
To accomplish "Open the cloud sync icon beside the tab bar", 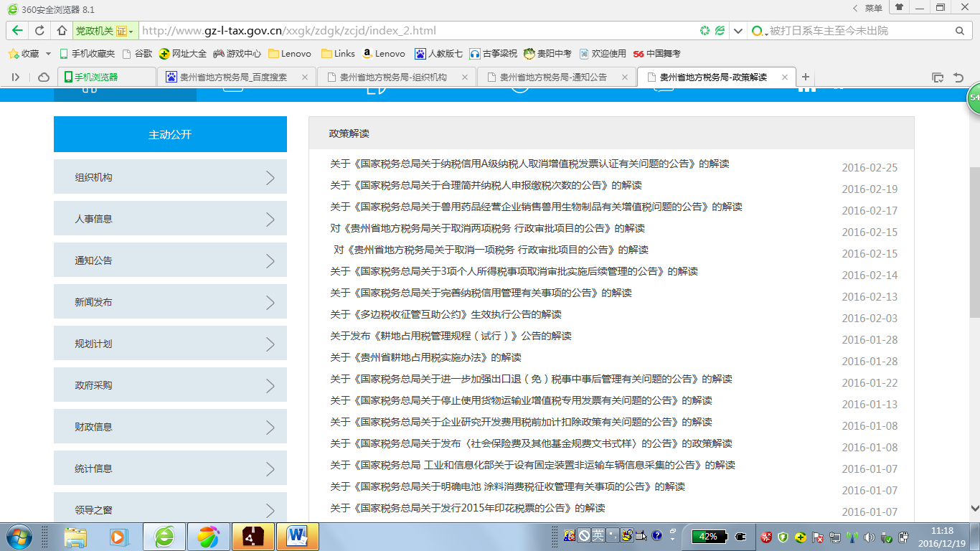I will tap(44, 77).
